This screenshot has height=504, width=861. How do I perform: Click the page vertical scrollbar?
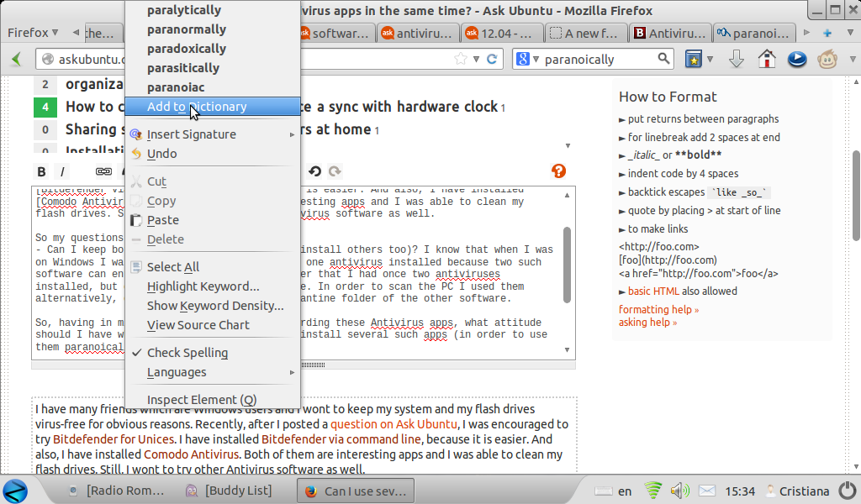pos(855,196)
